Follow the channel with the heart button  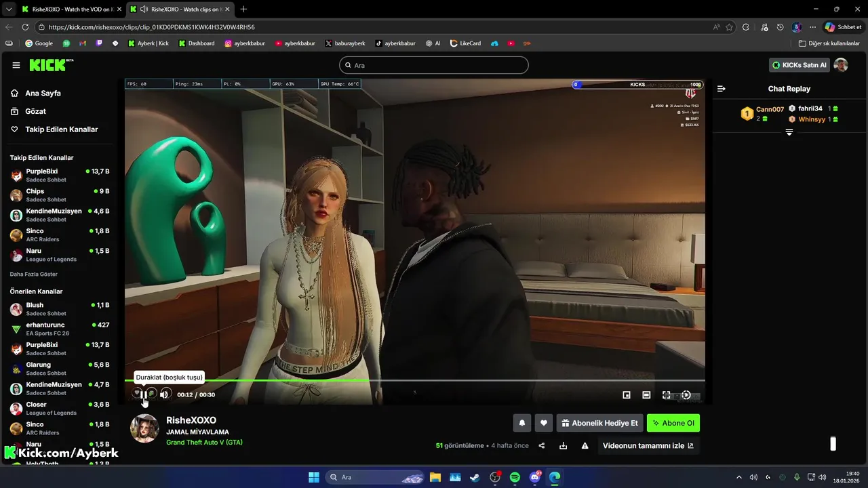[544, 423]
